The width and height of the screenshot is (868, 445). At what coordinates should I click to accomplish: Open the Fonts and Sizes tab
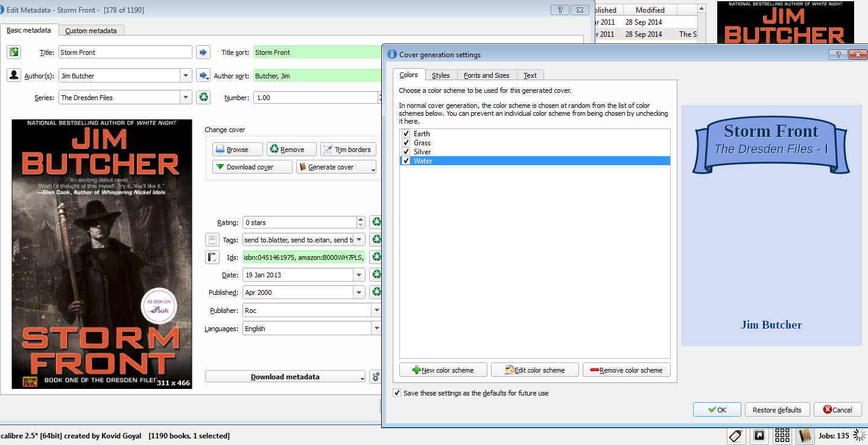coord(487,75)
